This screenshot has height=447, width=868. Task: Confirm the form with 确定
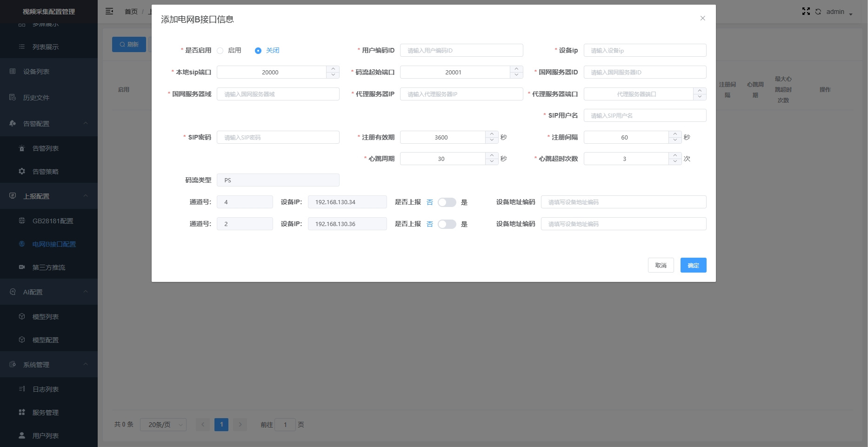[693, 265]
